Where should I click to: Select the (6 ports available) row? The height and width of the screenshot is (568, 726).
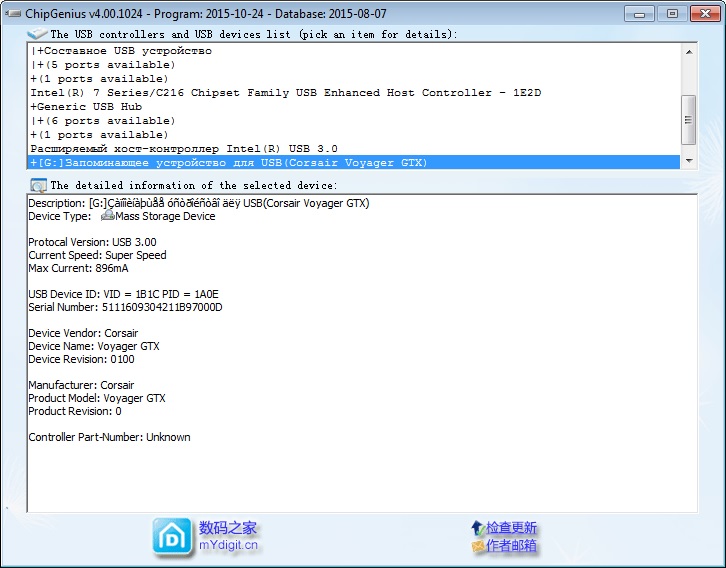point(353,121)
